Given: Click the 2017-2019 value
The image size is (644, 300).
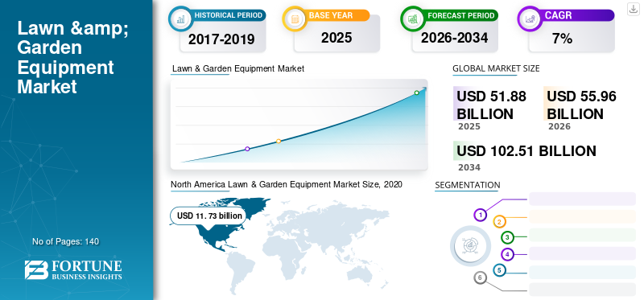Looking at the screenshot, I should click(x=222, y=39).
